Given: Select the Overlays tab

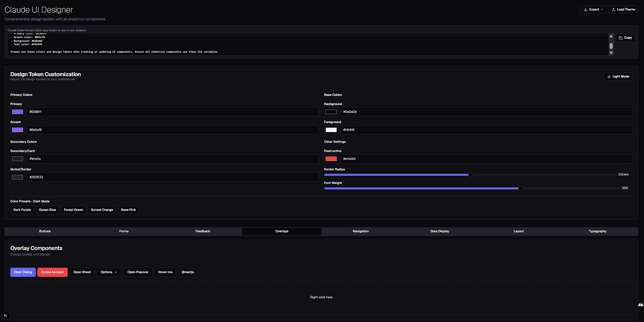Looking at the screenshot, I should [x=282, y=231].
